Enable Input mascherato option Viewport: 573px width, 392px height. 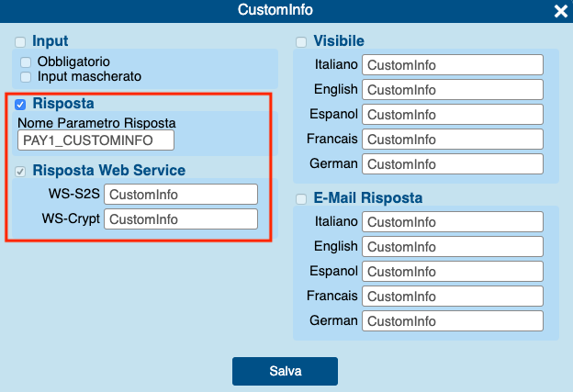[26, 76]
